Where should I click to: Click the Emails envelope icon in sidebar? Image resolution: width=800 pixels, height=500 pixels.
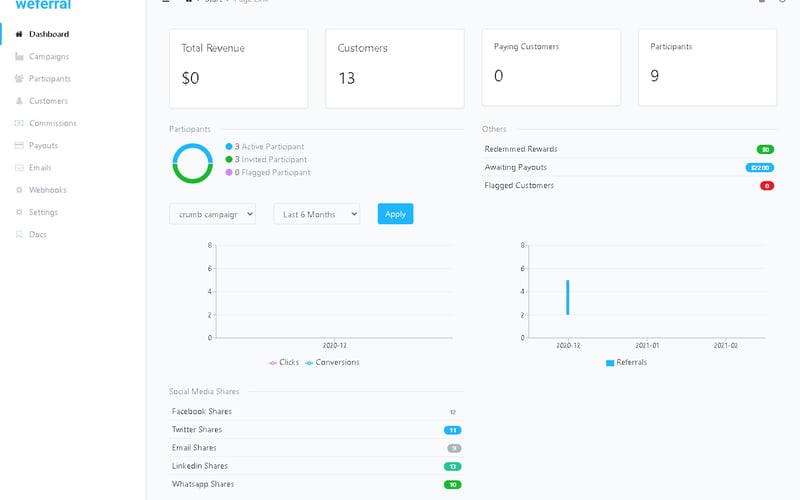point(19,168)
